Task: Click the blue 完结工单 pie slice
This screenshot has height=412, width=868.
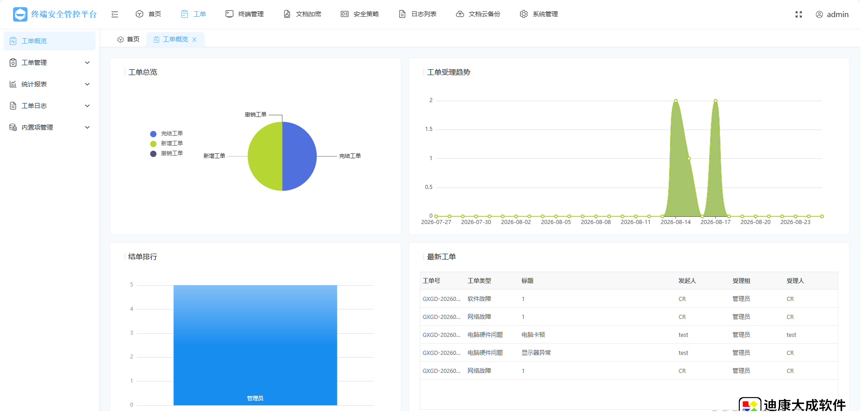Action: coord(299,157)
